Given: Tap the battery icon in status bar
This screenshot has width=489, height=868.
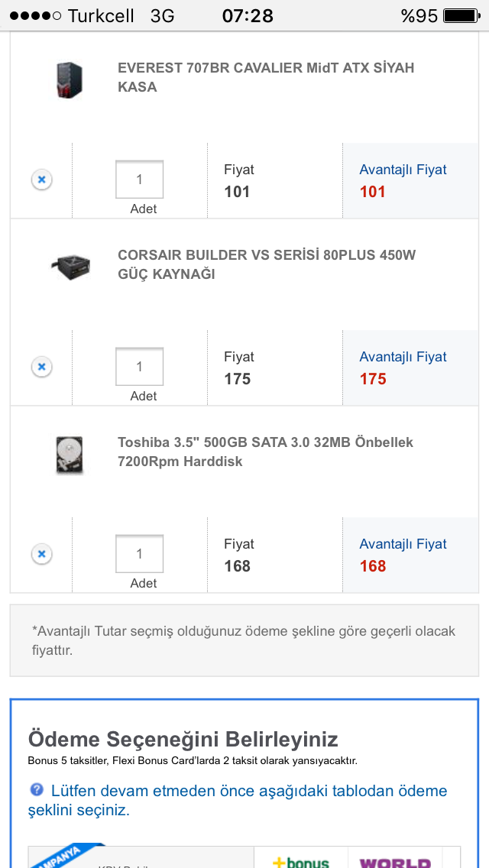Looking at the screenshot, I should click(460, 15).
